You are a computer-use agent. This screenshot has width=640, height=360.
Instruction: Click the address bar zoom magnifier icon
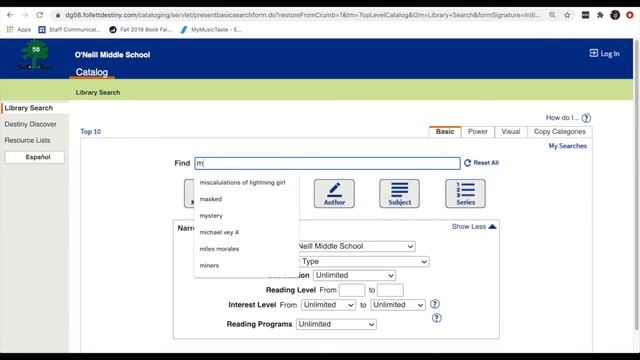(x=552, y=15)
